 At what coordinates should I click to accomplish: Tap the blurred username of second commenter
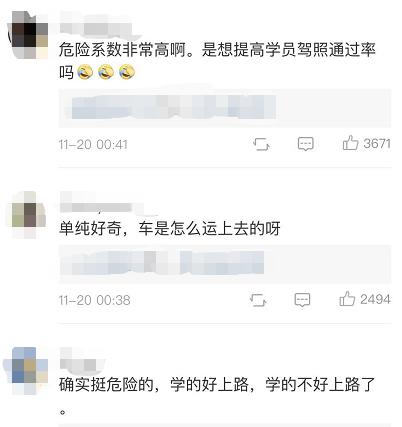click(104, 205)
